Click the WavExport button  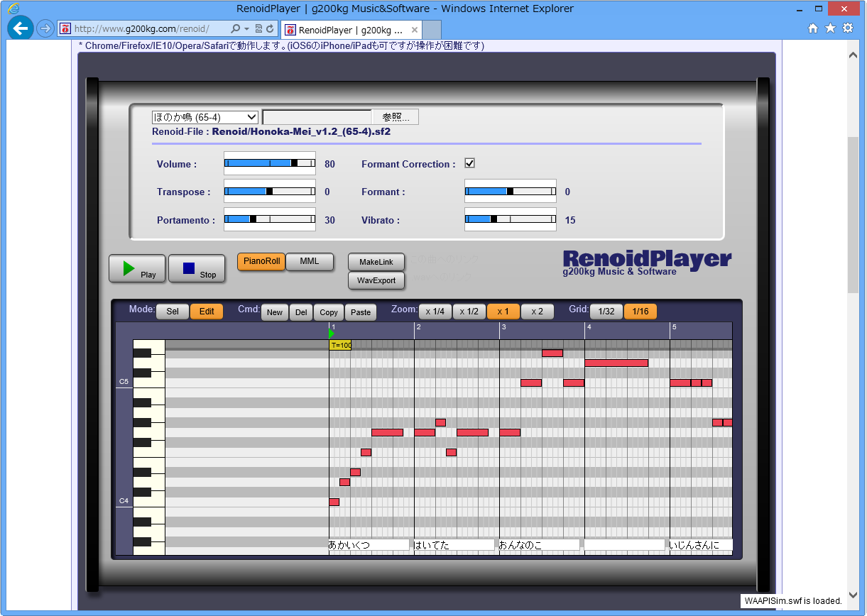376,280
